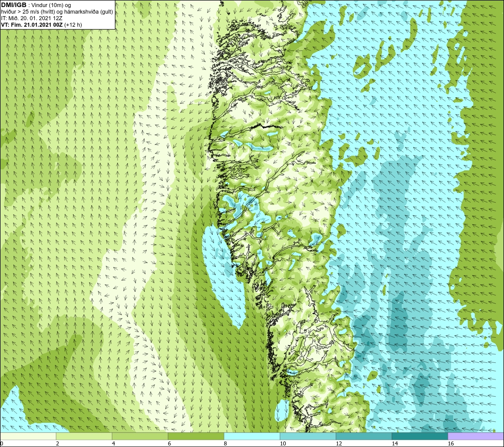Click the '4' scale label
The image size is (504, 447).
(113, 443)
